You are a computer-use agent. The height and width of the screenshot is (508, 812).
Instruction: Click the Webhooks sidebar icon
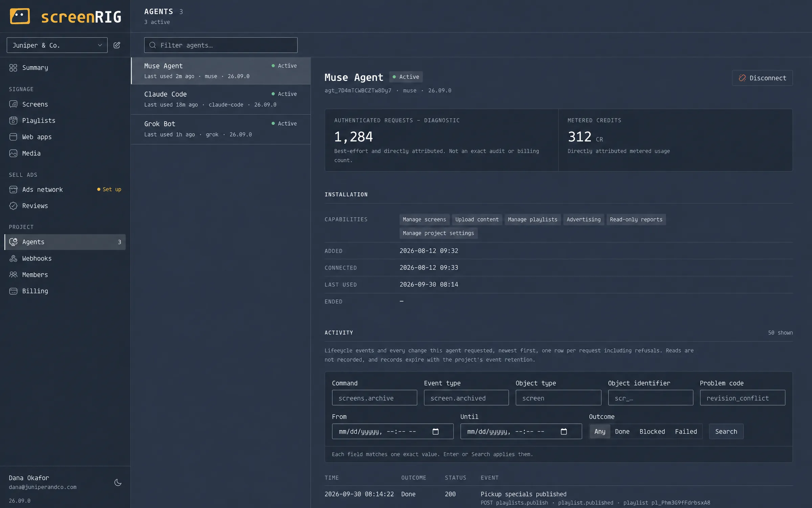[x=13, y=258]
